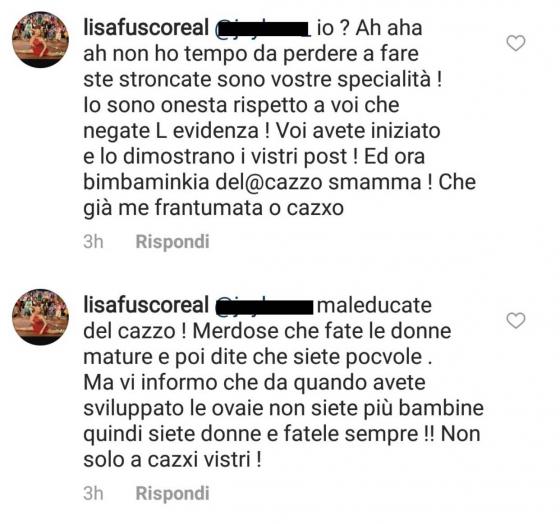This screenshot has height=524, width=560.
Task: Click the word "specialità" in the first comment
Action: pos(384,80)
